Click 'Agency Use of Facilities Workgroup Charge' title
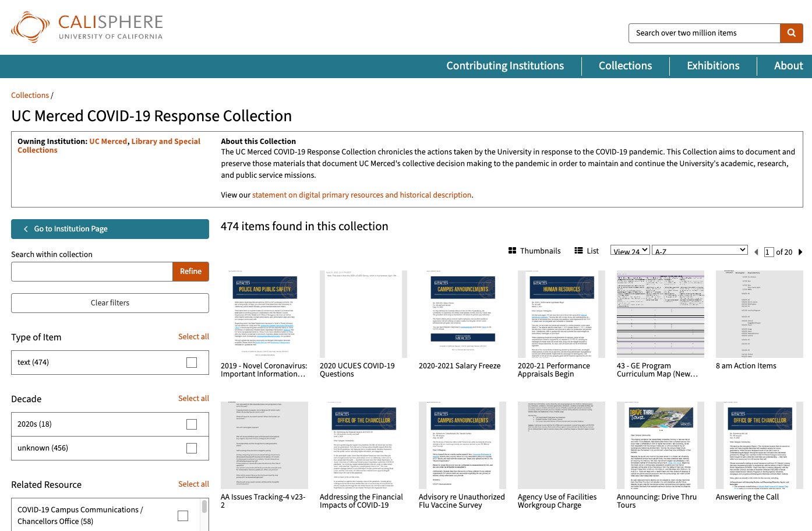This screenshot has width=812, height=531. pyautogui.click(x=557, y=501)
